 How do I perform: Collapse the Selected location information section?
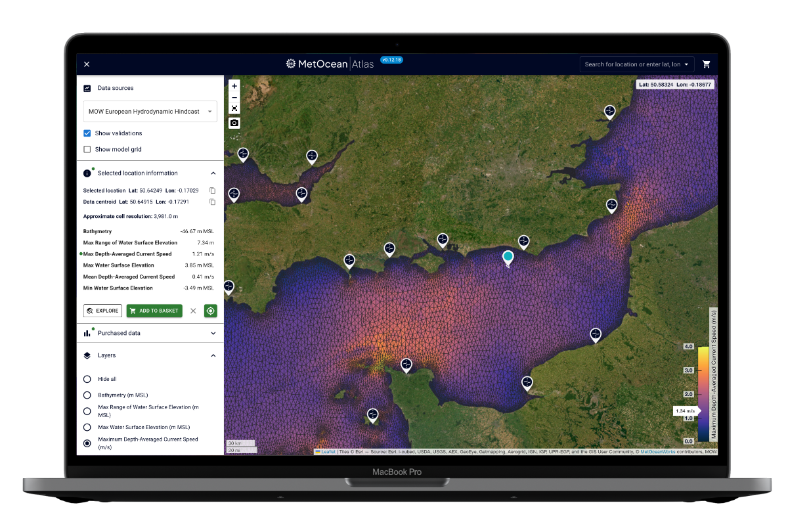tap(213, 173)
